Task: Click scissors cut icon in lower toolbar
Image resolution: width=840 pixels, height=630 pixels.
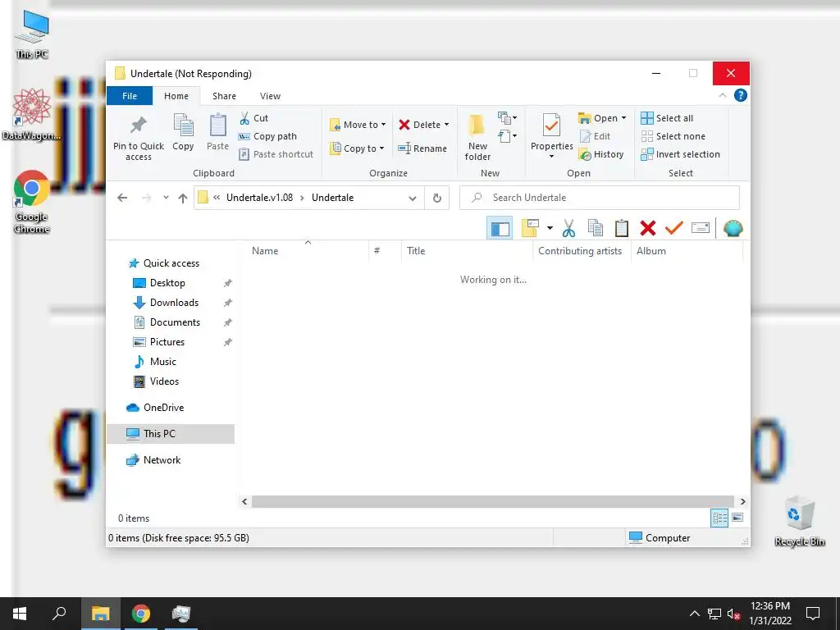Action: click(568, 228)
